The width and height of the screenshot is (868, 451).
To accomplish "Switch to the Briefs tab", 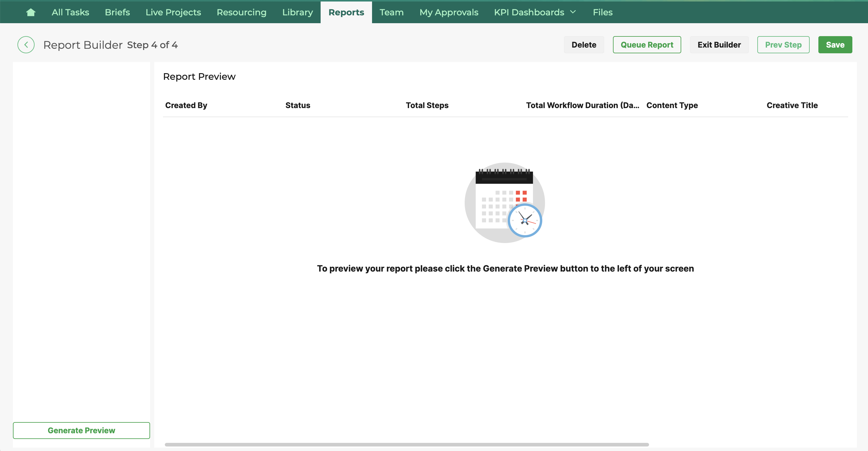I will coord(117,12).
